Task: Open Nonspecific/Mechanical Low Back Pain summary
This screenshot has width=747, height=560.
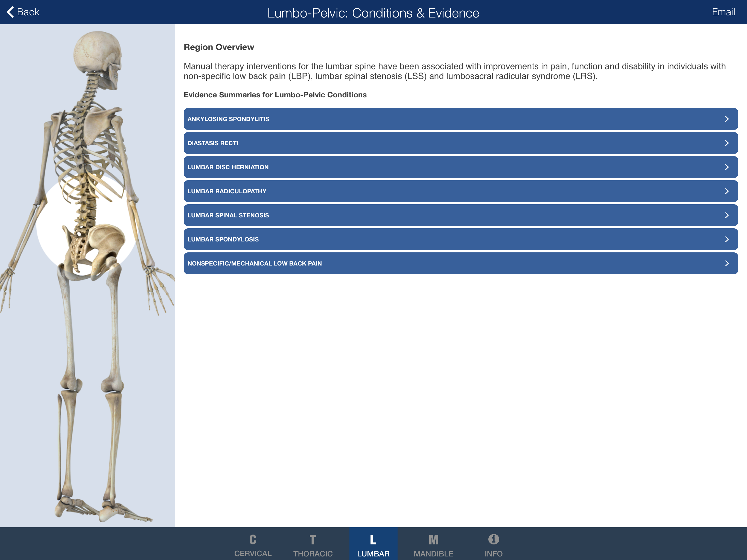Action: pyautogui.click(x=254, y=263)
